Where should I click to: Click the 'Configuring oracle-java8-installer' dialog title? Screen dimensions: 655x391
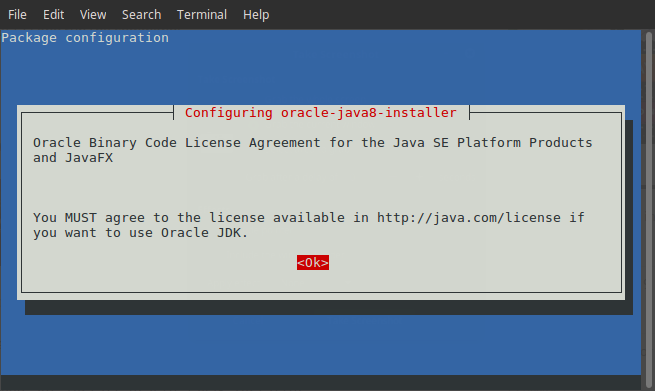[321, 113]
